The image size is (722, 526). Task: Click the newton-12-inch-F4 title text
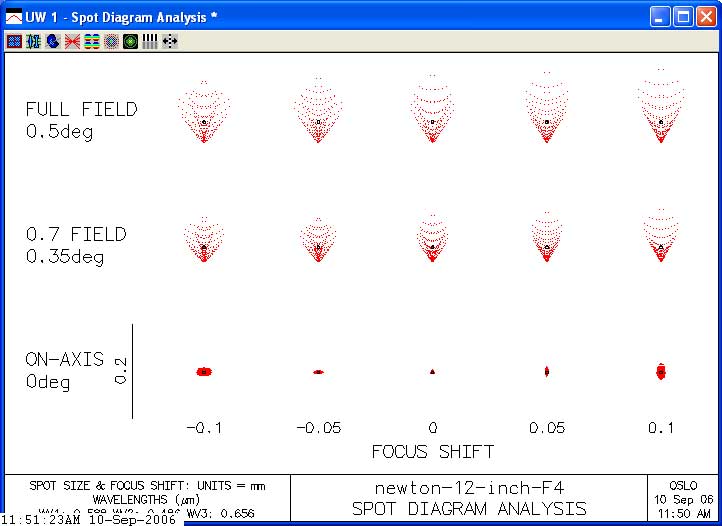468,488
